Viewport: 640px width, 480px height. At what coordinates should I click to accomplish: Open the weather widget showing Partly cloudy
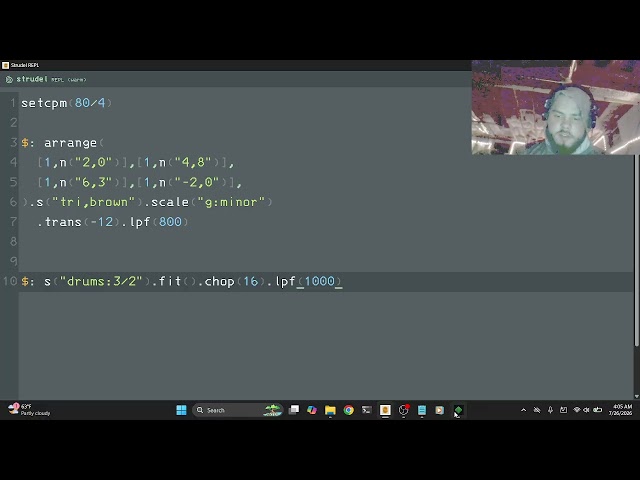click(29, 410)
